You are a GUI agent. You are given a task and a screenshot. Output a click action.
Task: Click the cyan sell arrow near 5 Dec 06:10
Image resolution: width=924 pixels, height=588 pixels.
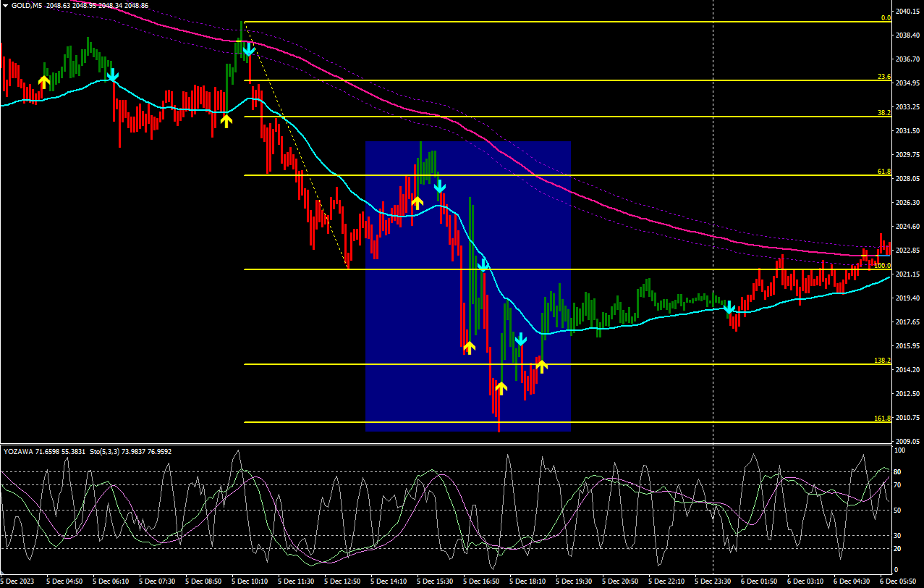point(113,75)
